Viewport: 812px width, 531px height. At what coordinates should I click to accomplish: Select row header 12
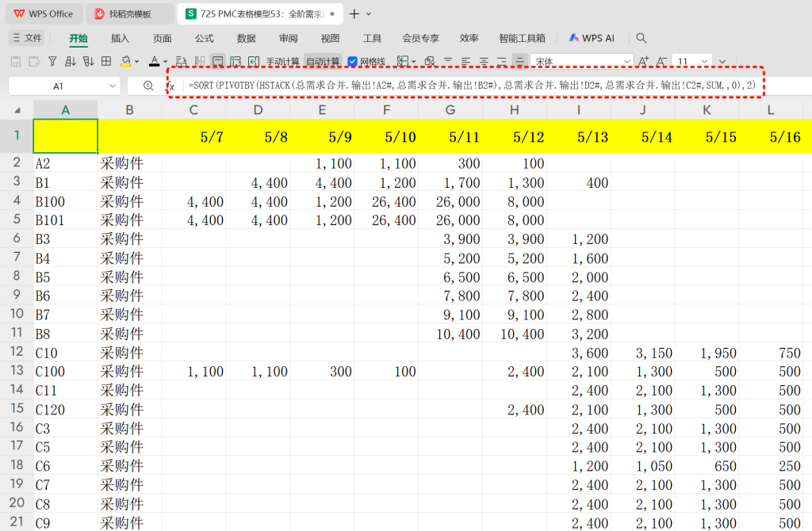17,352
